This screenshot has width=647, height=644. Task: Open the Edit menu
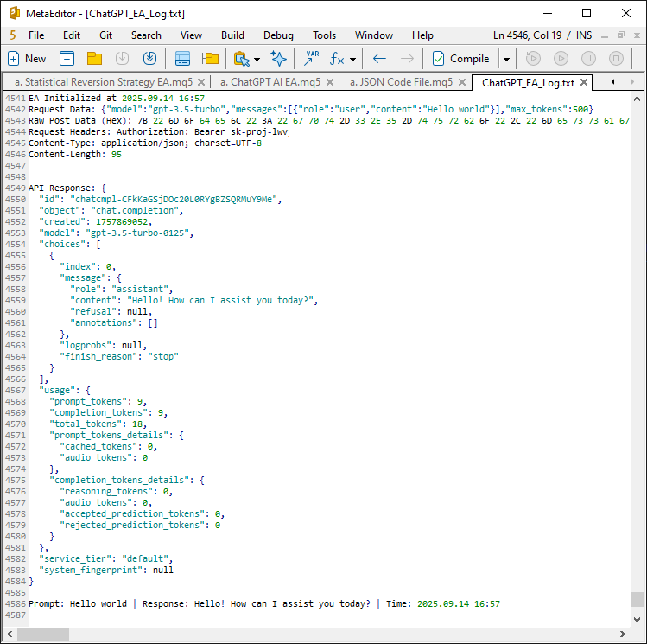point(72,35)
